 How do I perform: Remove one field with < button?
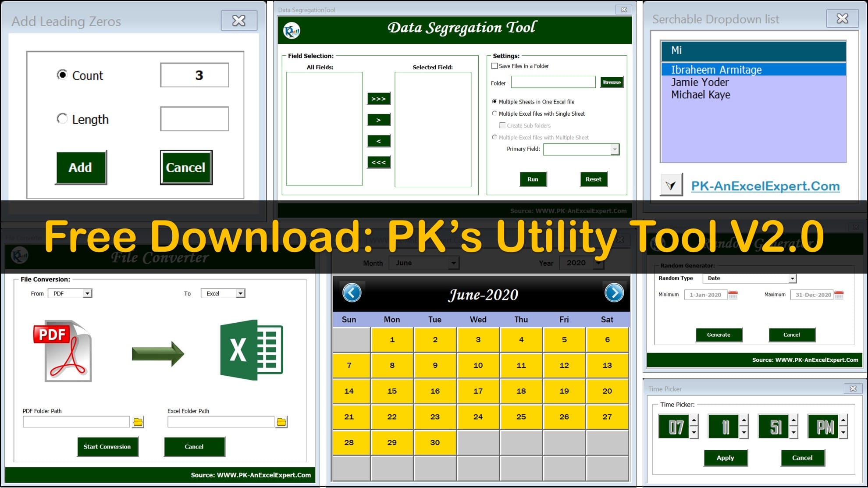point(378,141)
